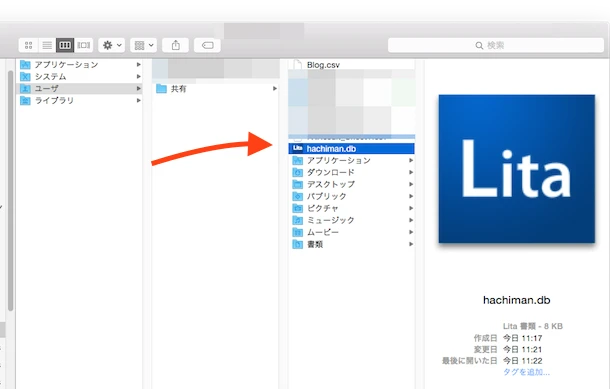This screenshot has height=389, width=610.
Task: Switch Finder to icon view
Action: pyautogui.click(x=28, y=46)
